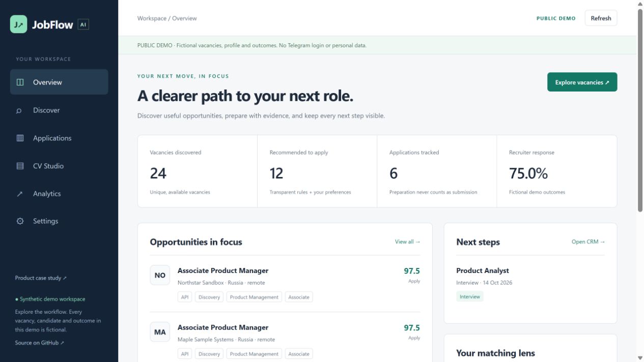This screenshot has width=644, height=362.
Task: Click Product Management tag on Maple Sample Systems vacancy
Action: pos(254,354)
